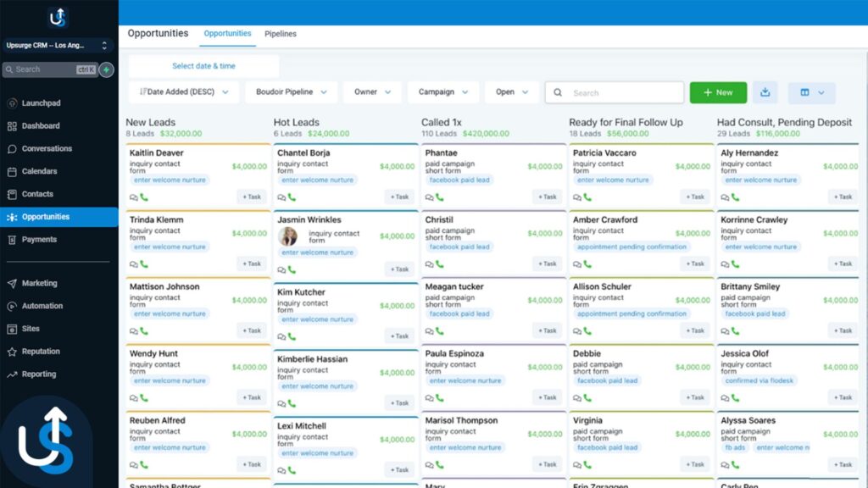
Task: Call Kaitlin Deaver via phone icon
Action: [x=144, y=197]
